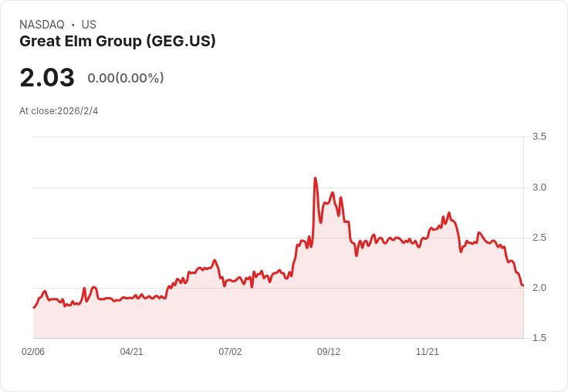Click the highest peak of the price line
Image resolution: width=568 pixels, height=392 pixels.
pyautogui.click(x=316, y=178)
